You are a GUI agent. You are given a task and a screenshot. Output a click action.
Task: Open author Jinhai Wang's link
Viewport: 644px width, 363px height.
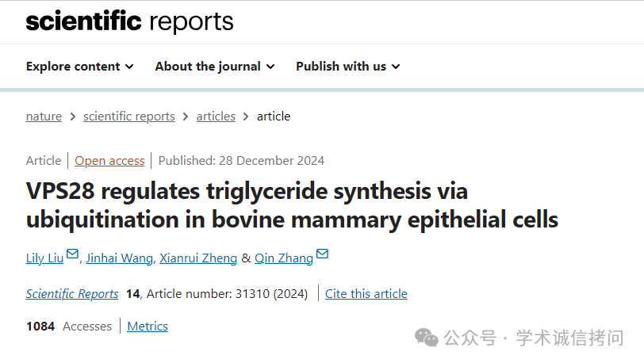[120, 258]
